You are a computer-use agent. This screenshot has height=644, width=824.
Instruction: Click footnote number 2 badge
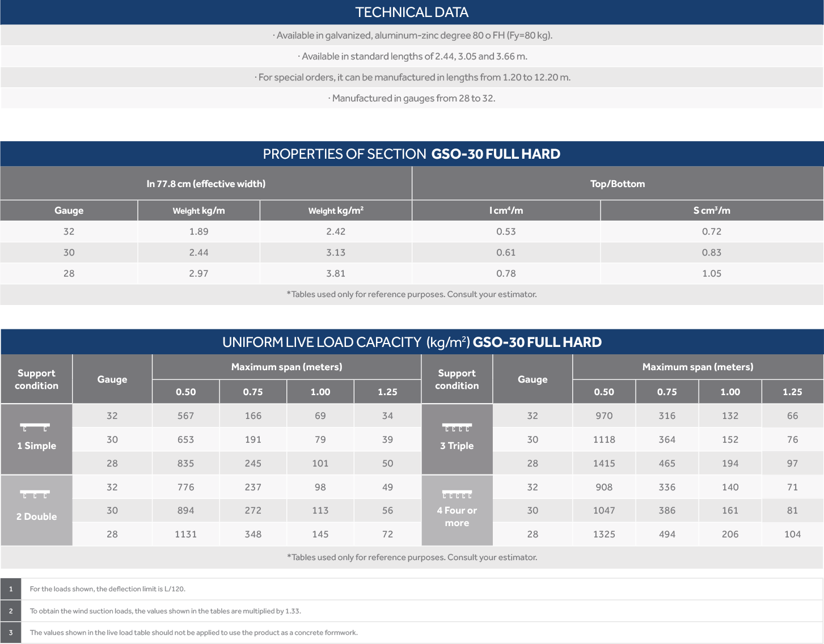pyautogui.click(x=11, y=611)
